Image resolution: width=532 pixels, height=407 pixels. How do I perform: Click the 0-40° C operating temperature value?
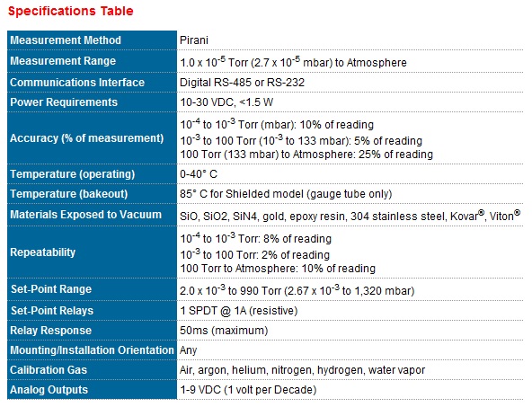point(199,174)
